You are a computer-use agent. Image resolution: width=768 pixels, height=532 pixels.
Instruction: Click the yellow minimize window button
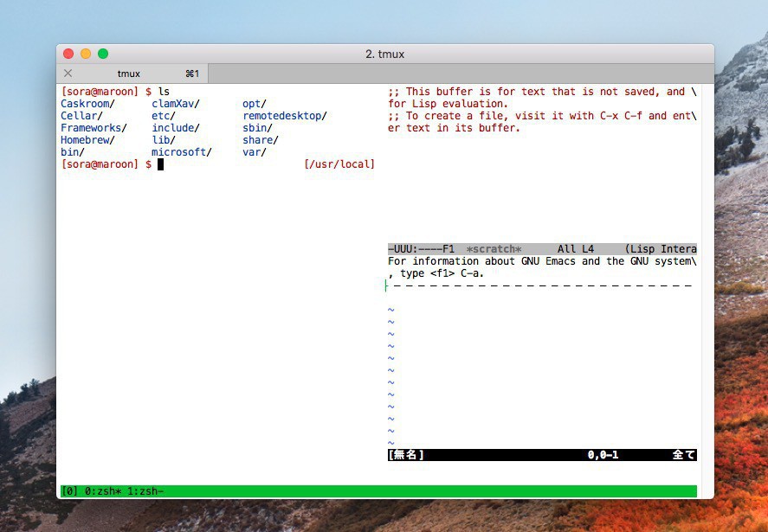86,54
